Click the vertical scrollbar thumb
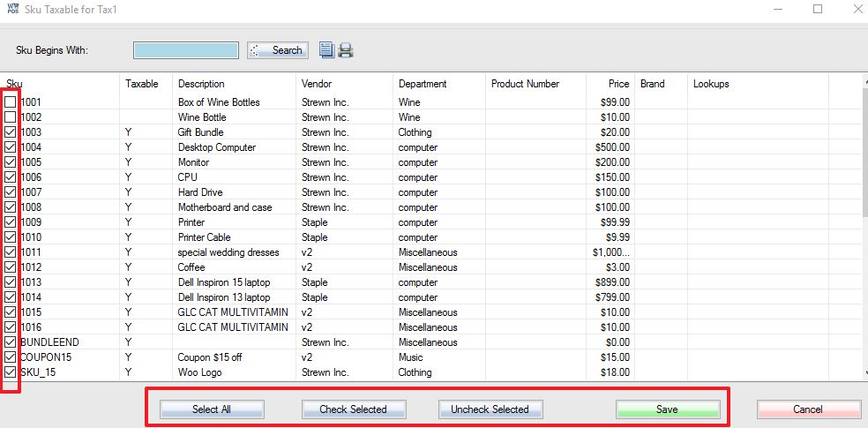The image size is (868, 428). point(865,153)
